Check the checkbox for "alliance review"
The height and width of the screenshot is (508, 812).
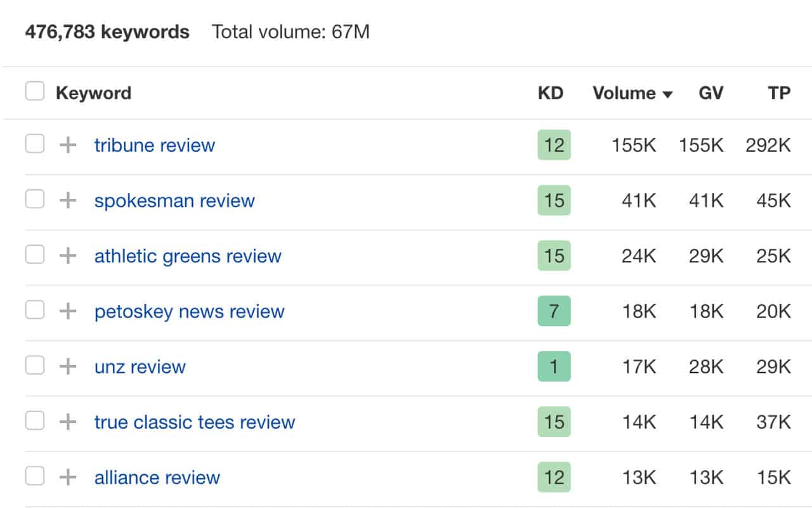pyautogui.click(x=35, y=477)
